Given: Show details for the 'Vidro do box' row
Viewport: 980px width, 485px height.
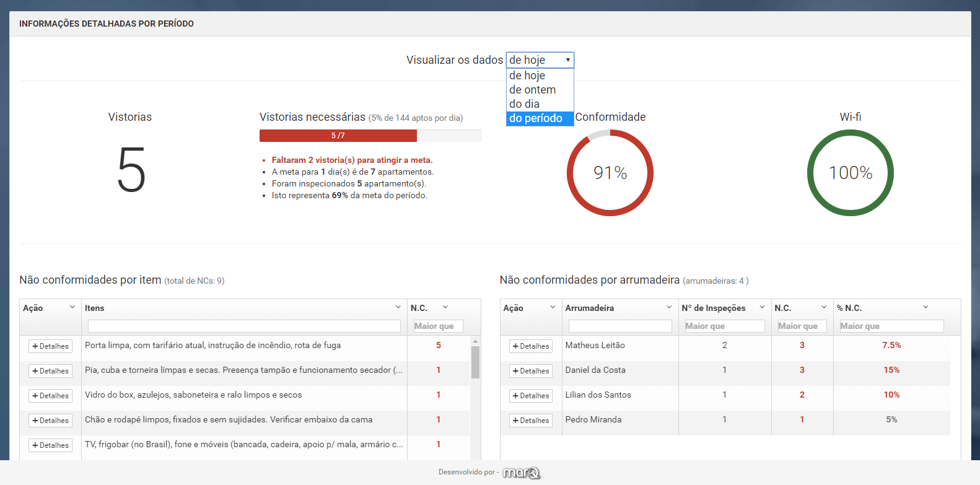Looking at the screenshot, I should 50,396.
